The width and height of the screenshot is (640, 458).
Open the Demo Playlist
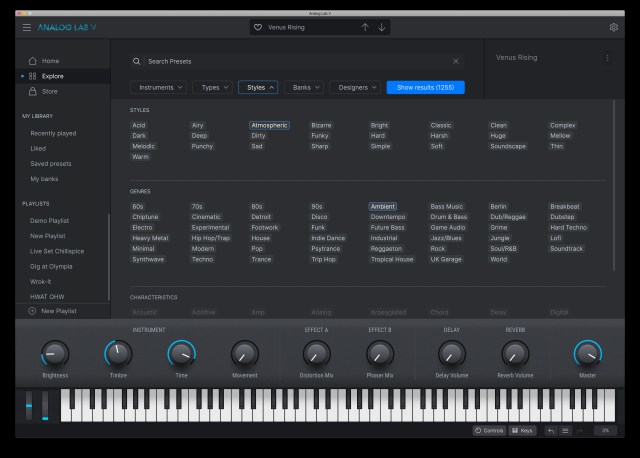49,220
